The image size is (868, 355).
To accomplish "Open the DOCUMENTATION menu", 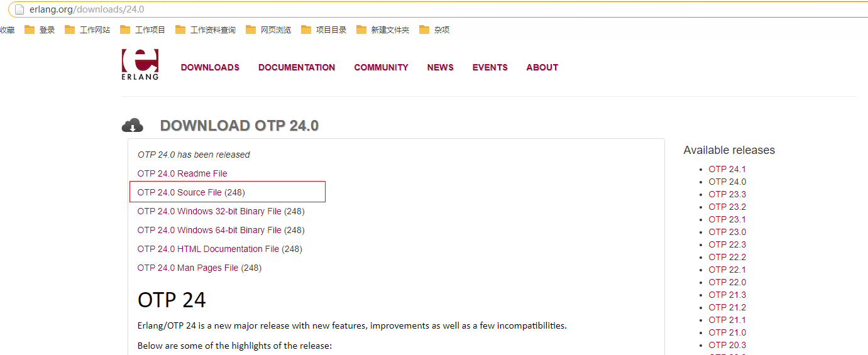I will click(297, 67).
